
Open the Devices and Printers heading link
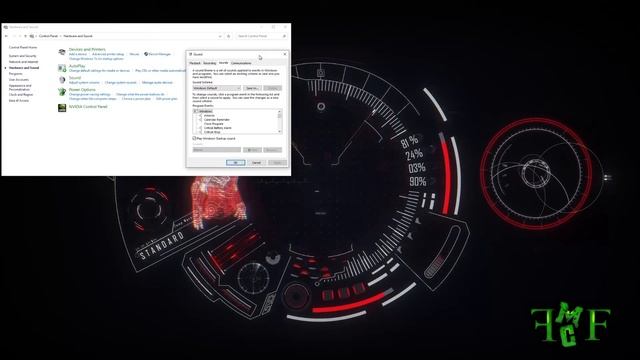pos(87,49)
